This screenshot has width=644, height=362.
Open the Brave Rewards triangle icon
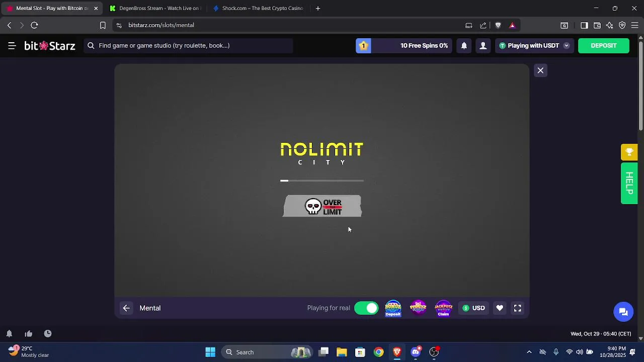[512, 25]
